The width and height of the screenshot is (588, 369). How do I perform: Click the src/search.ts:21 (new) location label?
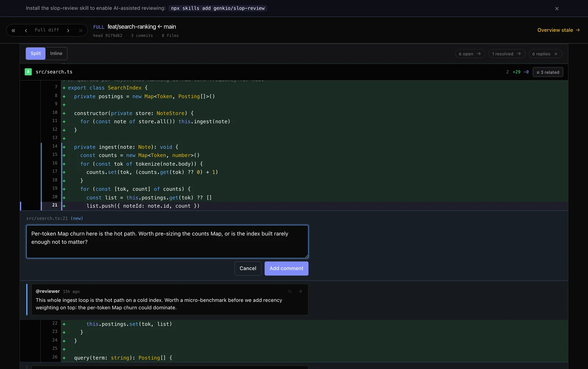click(x=54, y=218)
